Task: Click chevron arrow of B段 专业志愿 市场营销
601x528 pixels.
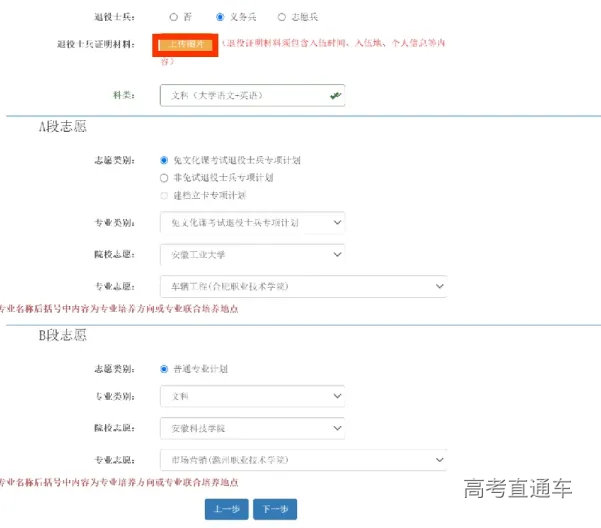Action: pyautogui.click(x=438, y=459)
